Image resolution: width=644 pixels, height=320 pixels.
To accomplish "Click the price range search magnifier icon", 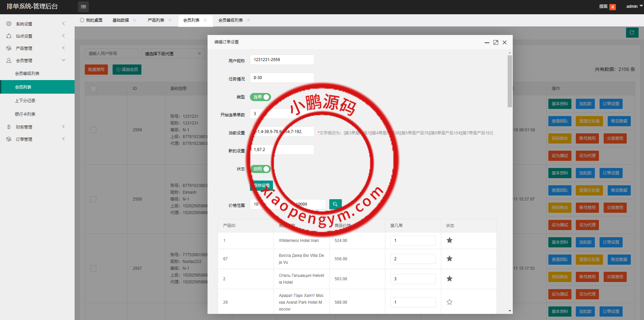I will [335, 204].
